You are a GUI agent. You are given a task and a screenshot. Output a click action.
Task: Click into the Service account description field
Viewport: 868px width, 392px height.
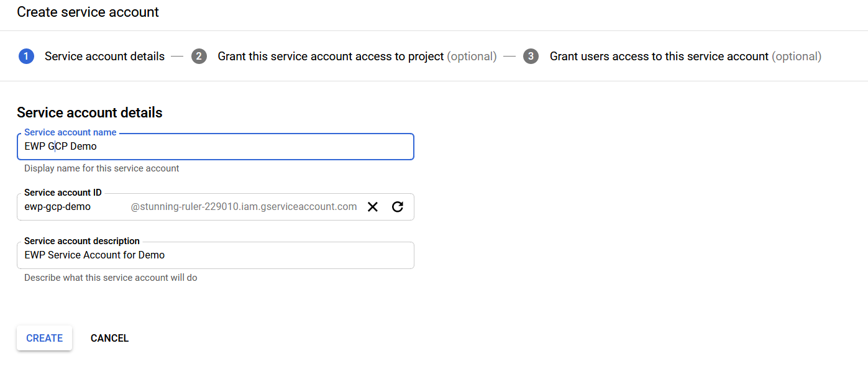click(215, 255)
